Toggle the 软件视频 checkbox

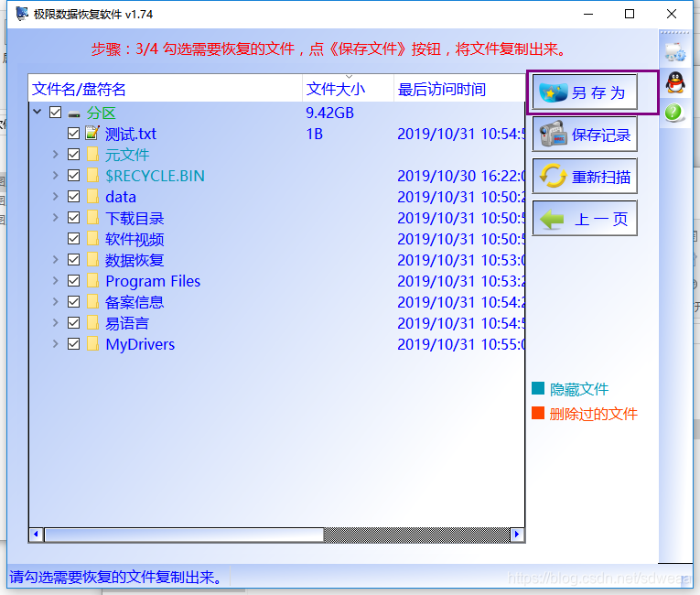click(x=74, y=239)
